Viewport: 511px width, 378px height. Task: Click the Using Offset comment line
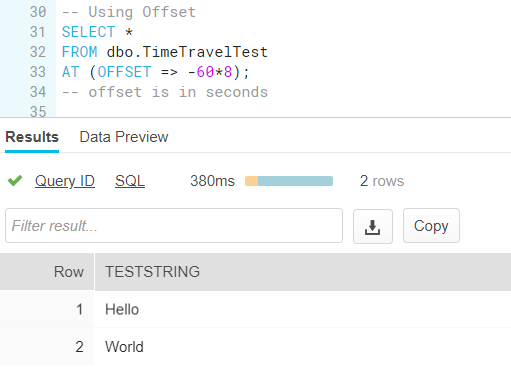129,12
